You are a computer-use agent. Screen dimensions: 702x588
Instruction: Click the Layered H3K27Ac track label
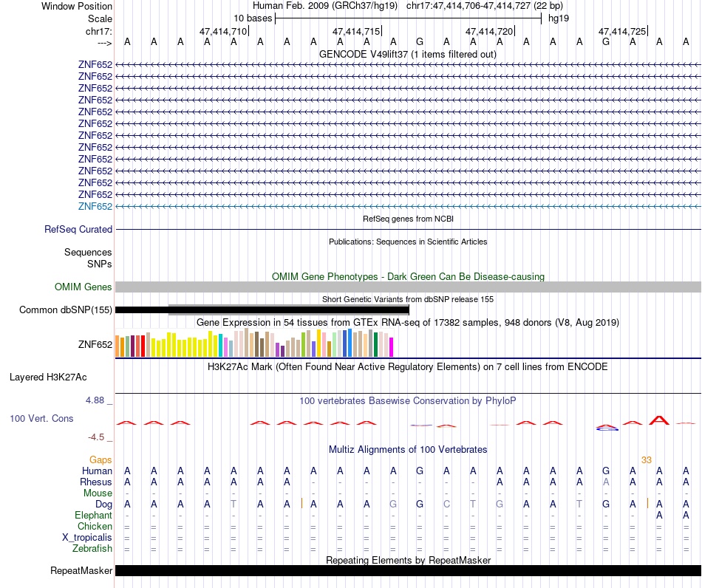point(48,377)
